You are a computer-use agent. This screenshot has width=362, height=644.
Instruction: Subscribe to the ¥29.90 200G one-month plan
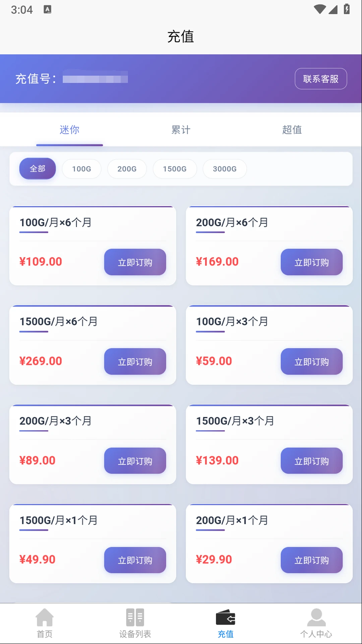pos(311,560)
